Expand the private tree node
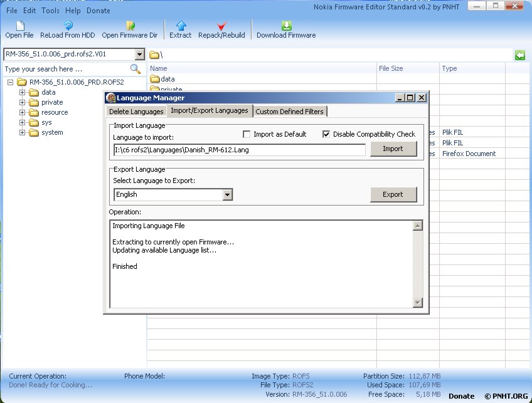Image resolution: width=532 pixels, height=403 pixels. click(x=22, y=102)
